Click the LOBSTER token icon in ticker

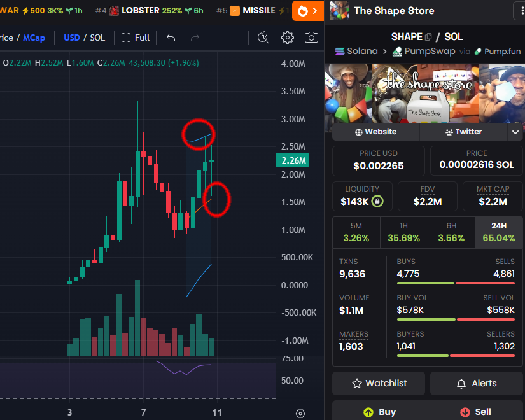pos(114,11)
